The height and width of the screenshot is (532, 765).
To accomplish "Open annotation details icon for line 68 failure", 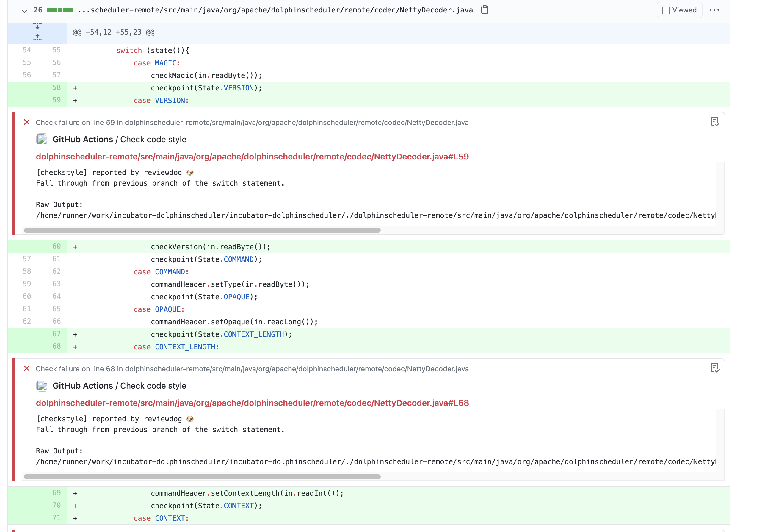I will tap(715, 368).
